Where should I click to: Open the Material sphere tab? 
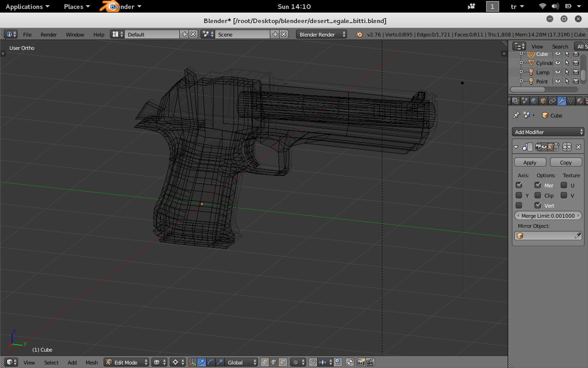pyautogui.click(x=580, y=101)
